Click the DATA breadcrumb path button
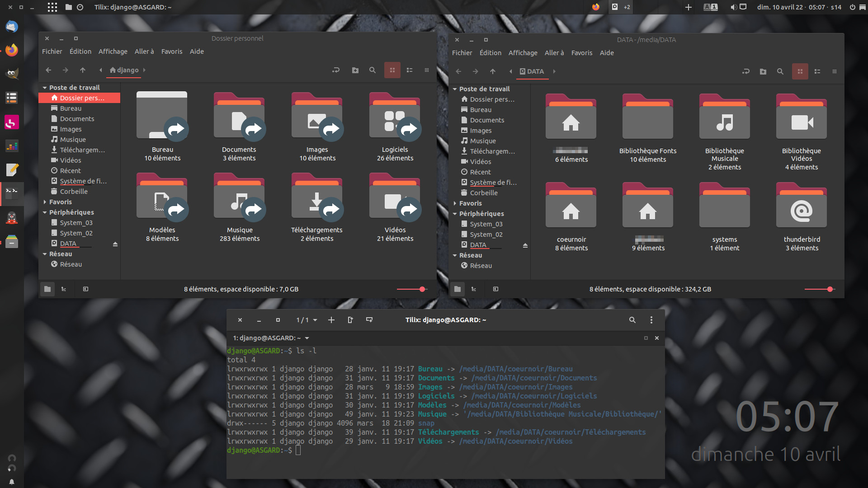Screen dimensions: 868x488 (532, 71)
